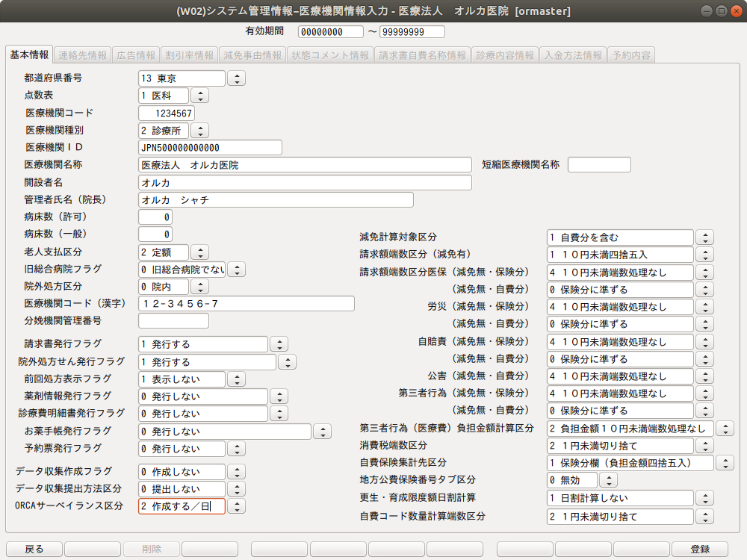Click the 有効期間 start date field
This screenshot has height=560, width=747.
tap(331, 32)
